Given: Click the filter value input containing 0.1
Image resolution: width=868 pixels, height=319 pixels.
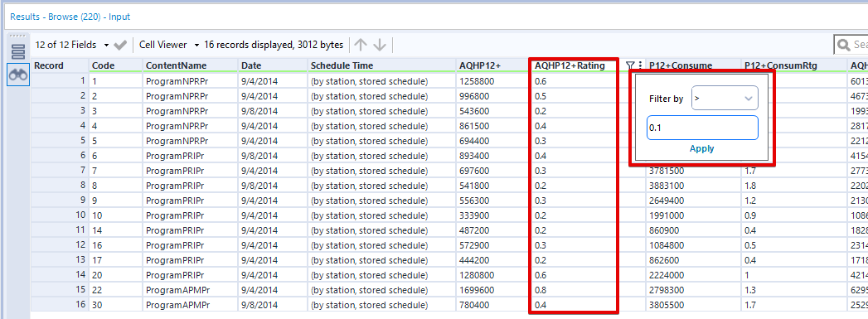Looking at the screenshot, I should click(x=702, y=128).
